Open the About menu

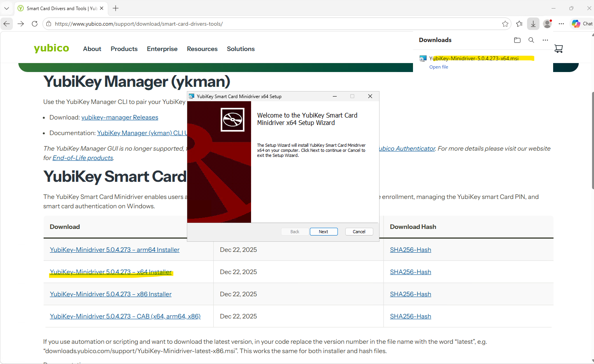(x=92, y=49)
